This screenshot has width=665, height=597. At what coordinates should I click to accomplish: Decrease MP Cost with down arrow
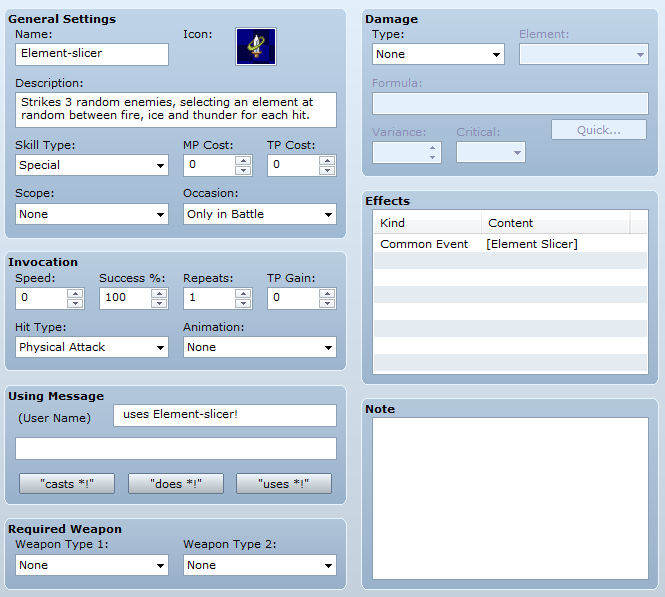tap(243, 170)
